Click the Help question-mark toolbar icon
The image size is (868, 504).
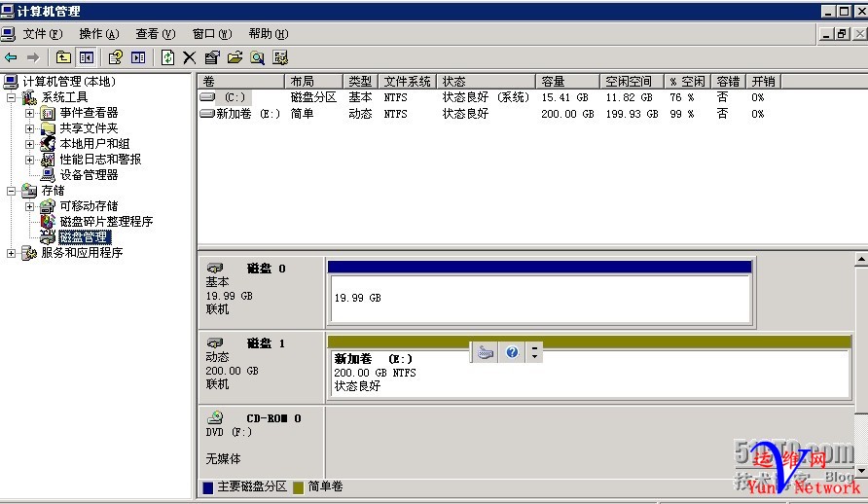[x=115, y=57]
